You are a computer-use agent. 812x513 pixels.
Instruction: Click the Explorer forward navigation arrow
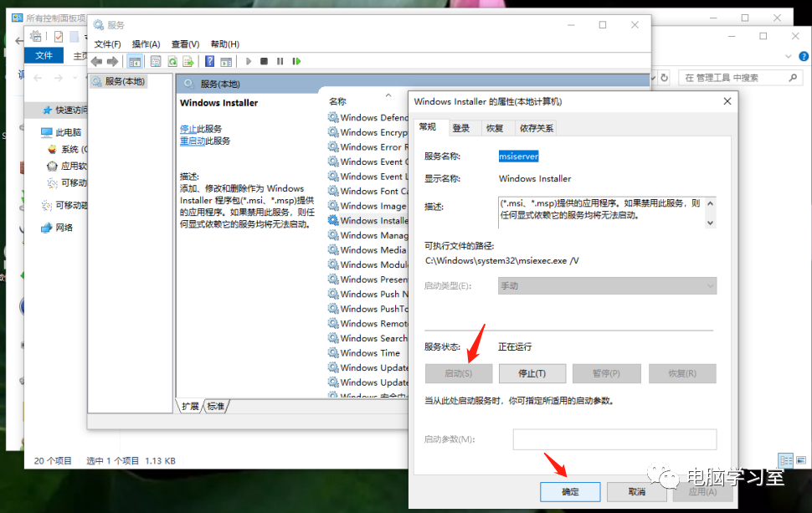click(59, 78)
